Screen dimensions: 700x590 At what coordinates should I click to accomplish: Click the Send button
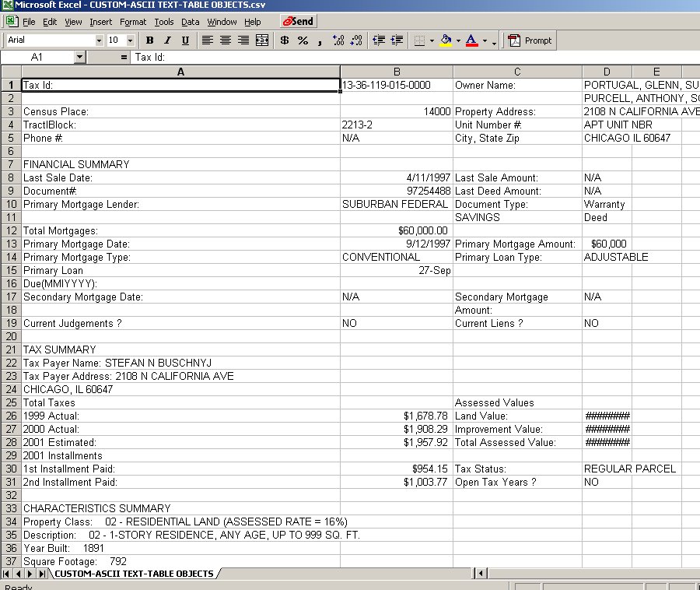click(298, 21)
